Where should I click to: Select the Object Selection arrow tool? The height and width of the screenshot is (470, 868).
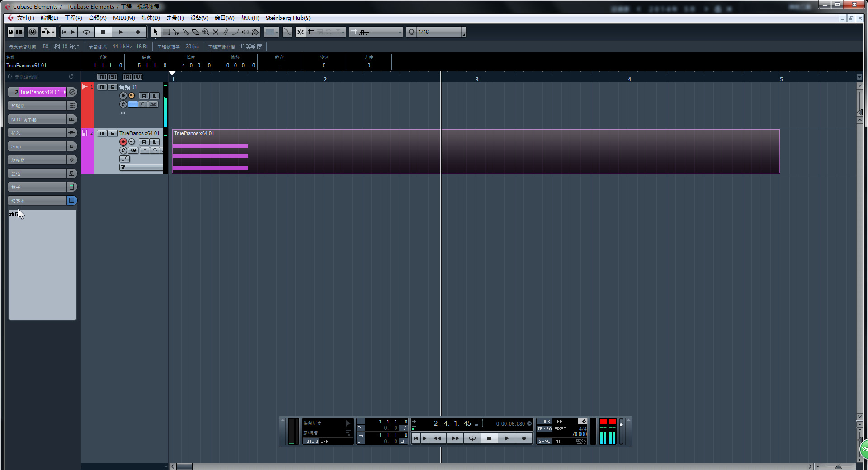coord(156,32)
